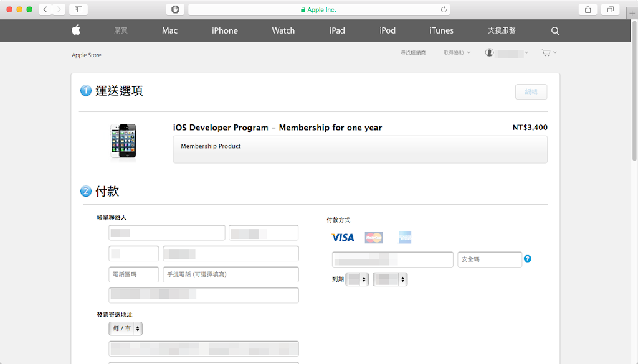This screenshot has width=638, height=364.
Task: Open the expiry year dropdown
Action: (390, 279)
